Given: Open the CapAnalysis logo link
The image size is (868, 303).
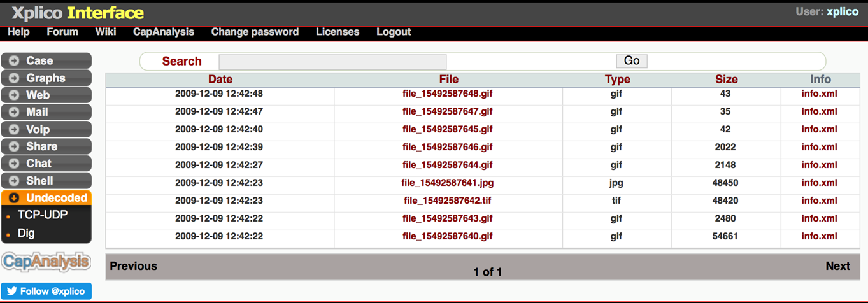Looking at the screenshot, I should coord(46,262).
